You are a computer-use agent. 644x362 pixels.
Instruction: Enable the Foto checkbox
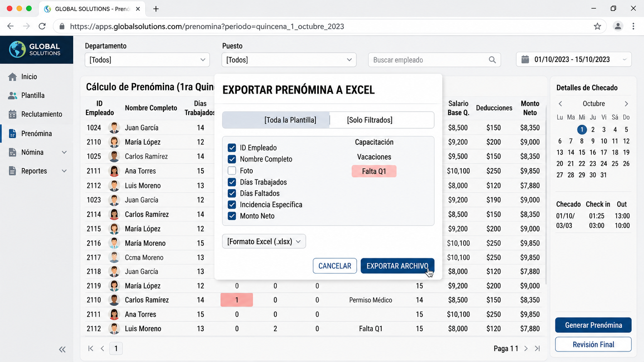click(x=232, y=171)
